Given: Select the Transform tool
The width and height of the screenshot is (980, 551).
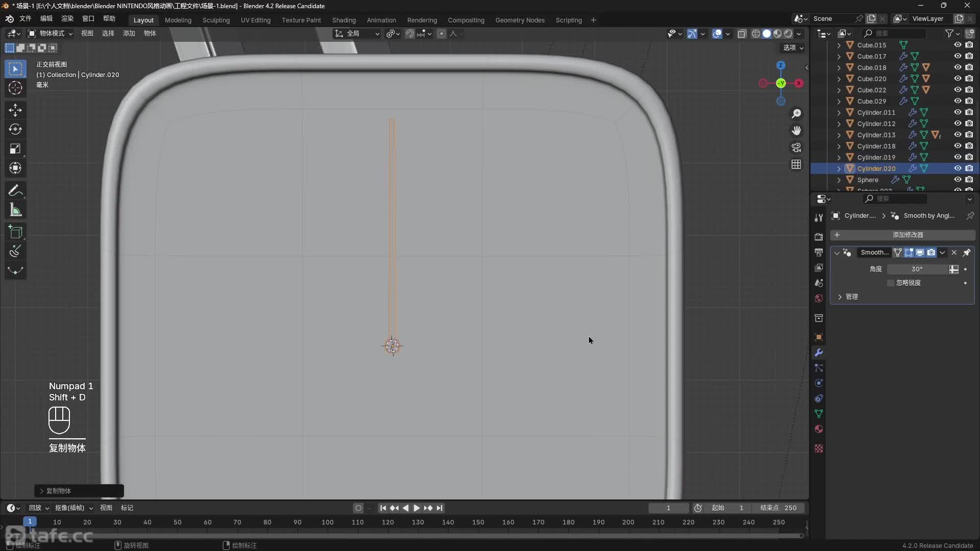Looking at the screenshot, I should click(x=15, y=168).
